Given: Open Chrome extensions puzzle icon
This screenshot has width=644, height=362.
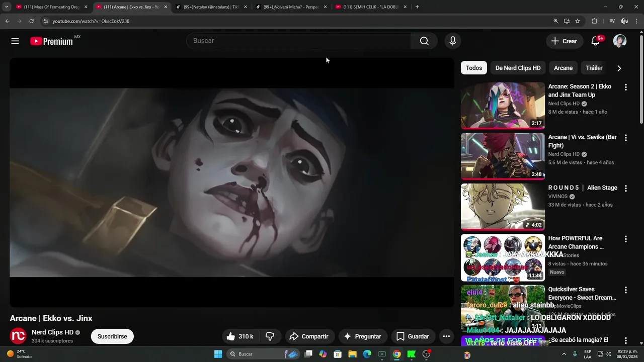Looking at the screenshot, I should pos(594,21).
